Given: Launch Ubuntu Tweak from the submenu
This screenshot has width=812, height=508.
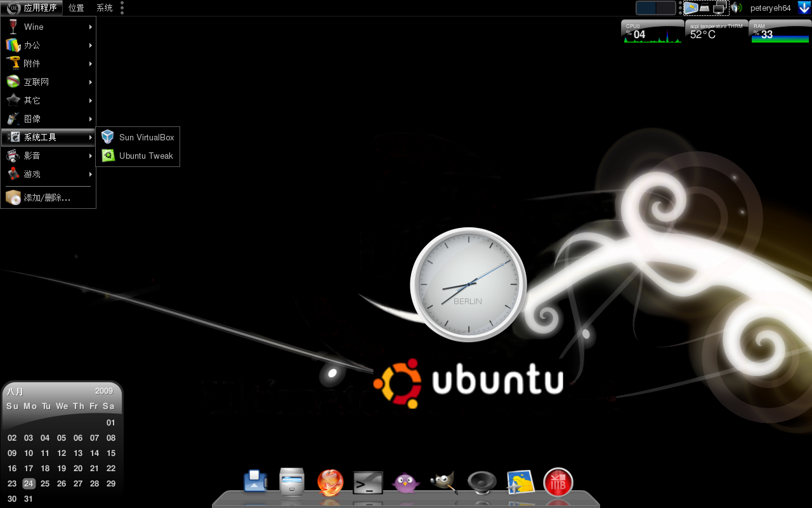Looking at the screenshot, I should pyautogui.click(x=138, y=156).
